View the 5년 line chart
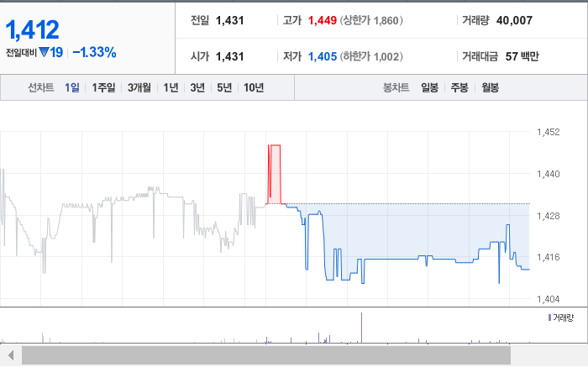Viewport: 588px width, 378px height. (x=224, y=87)
